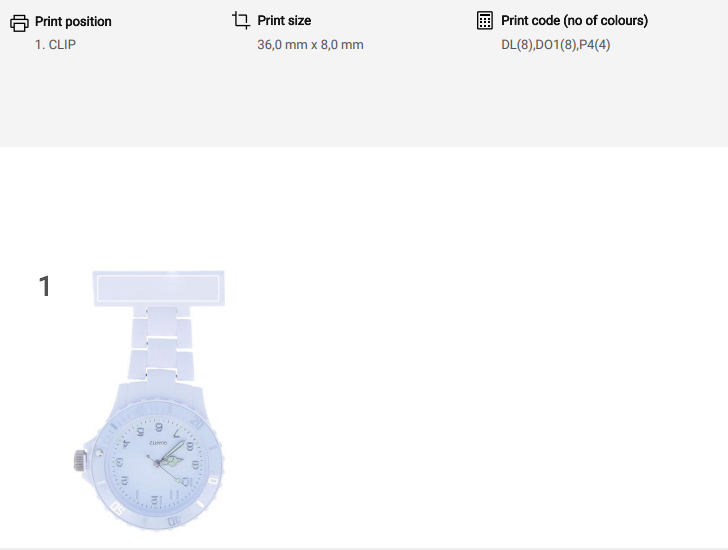Click the crop icon next to Print size

click(240, 20)
